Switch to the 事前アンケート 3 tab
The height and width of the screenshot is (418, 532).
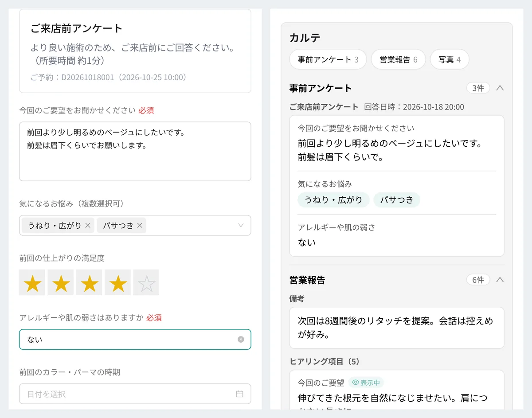328,59
